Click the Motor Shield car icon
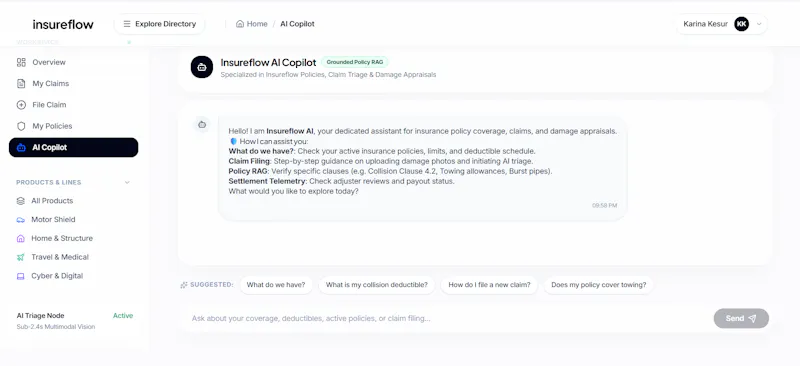Image resolution: width=800 pixels, height=366 pixels. (20, 220)
